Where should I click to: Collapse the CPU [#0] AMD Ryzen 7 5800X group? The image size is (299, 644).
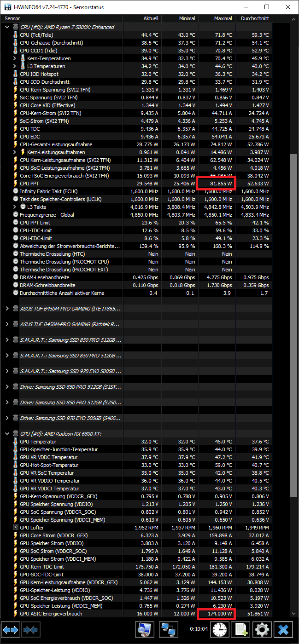tap(7, 27)
